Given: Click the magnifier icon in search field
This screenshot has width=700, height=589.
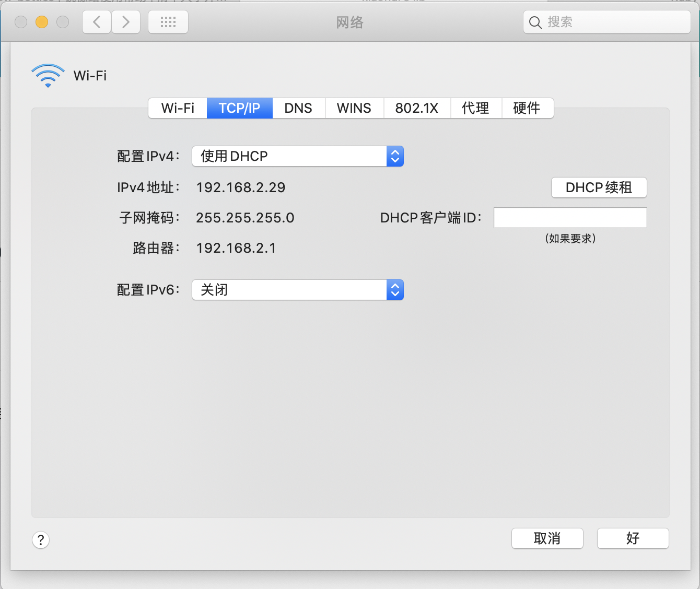Looking at the screenshot, I should [x=535, y=22].
